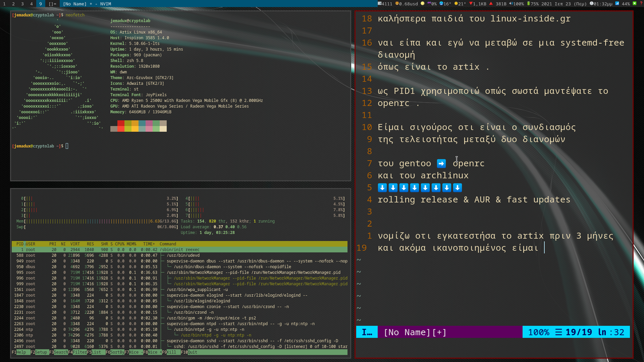The height and width of the screenshot is (362, 644).
Task: Click the red upload arrow beside 381B
Action: tap(491, 4)
